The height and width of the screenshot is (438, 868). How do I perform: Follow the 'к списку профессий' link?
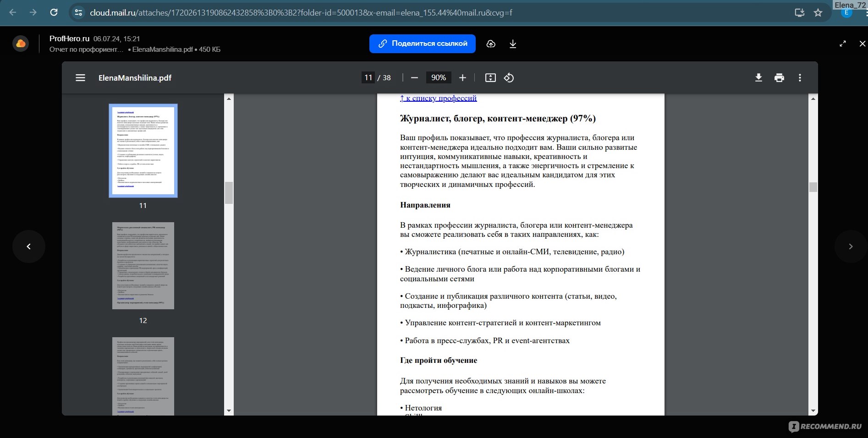438,98
